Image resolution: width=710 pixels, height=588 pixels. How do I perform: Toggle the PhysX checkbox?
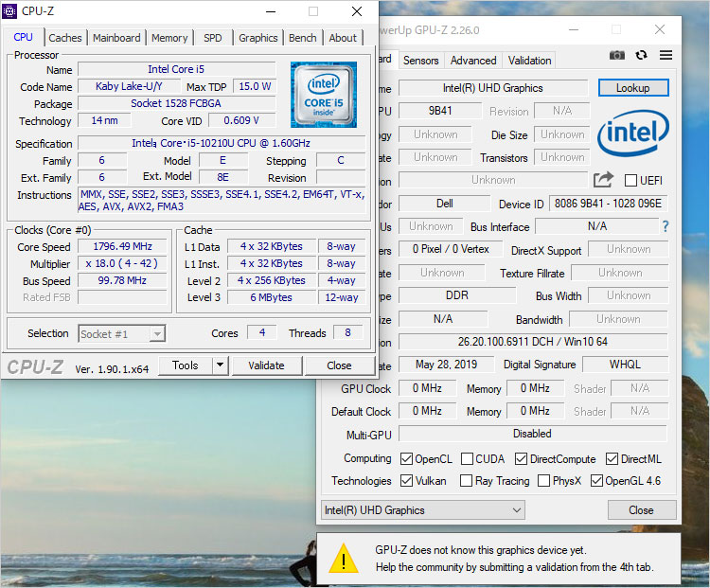click(x=543, y=481)
